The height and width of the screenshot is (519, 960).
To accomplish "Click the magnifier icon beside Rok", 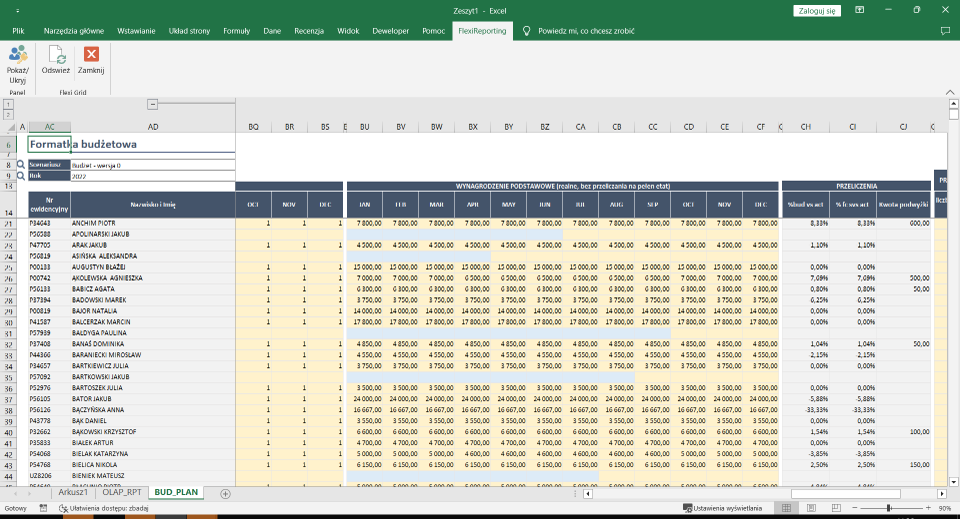I will [20, 175].
